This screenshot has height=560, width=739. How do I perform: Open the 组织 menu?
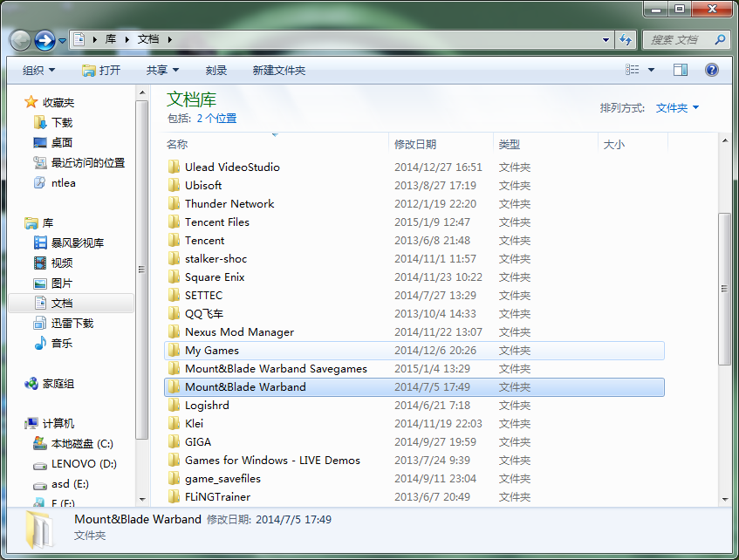[38, 71]
